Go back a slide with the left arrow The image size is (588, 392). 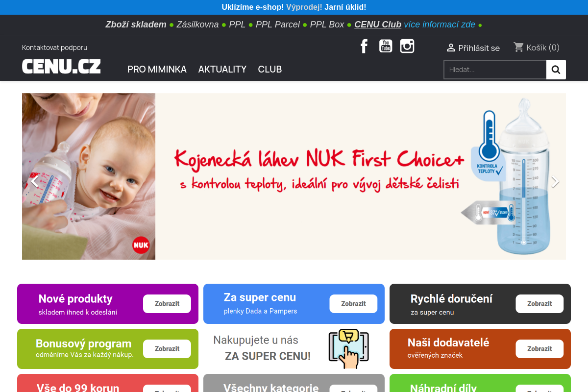pyautogui.click(x=34, y=181)
